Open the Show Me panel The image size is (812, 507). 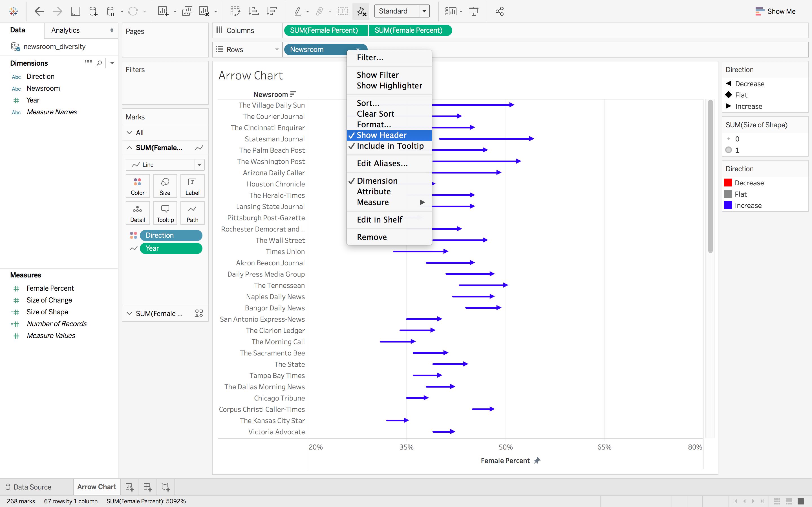click(x=780, y=11)
